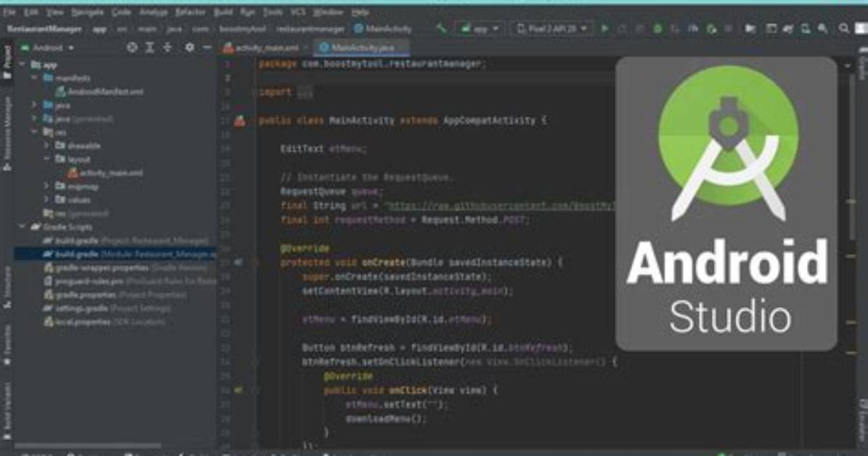Screen dimensions: 868x456
Task: Collapse the app module node
Action: pos(22,65)
